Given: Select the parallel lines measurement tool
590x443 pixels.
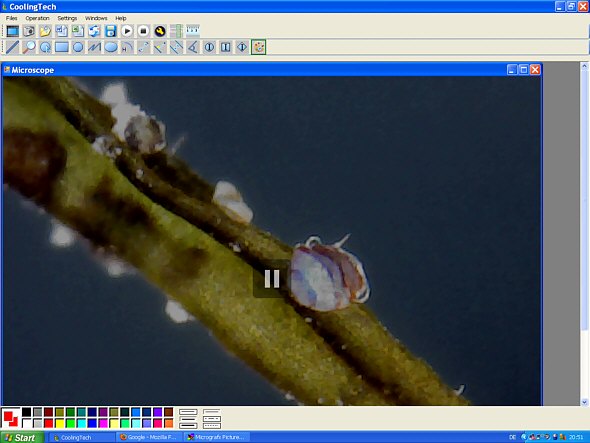Looking at the screenshot, I should tap(176, 47).
